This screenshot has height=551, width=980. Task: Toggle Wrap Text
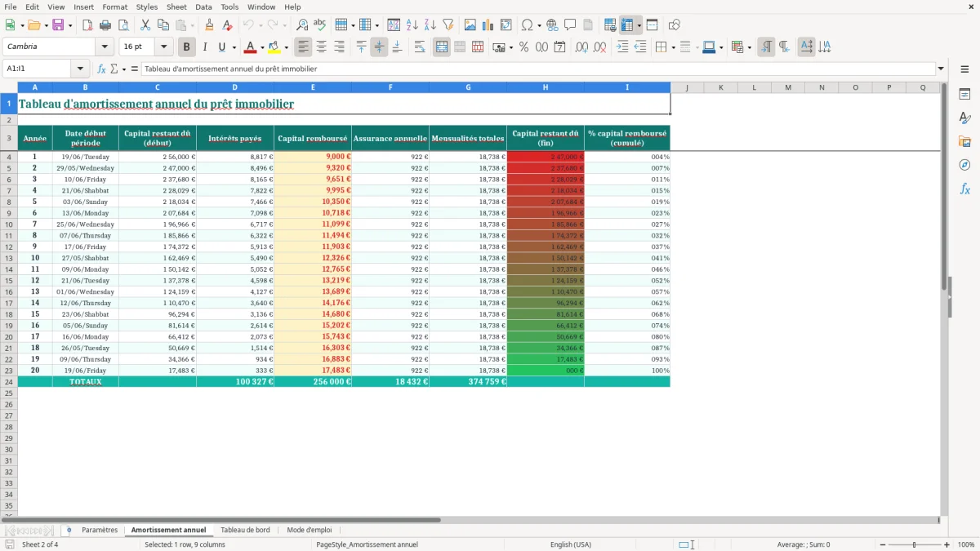coord(420,47)
